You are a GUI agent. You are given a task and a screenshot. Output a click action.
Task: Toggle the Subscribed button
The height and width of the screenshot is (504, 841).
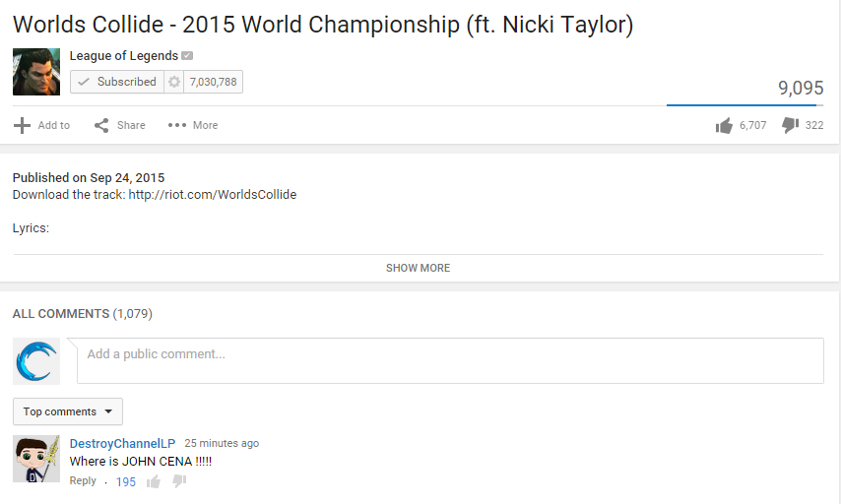(117, 82)
